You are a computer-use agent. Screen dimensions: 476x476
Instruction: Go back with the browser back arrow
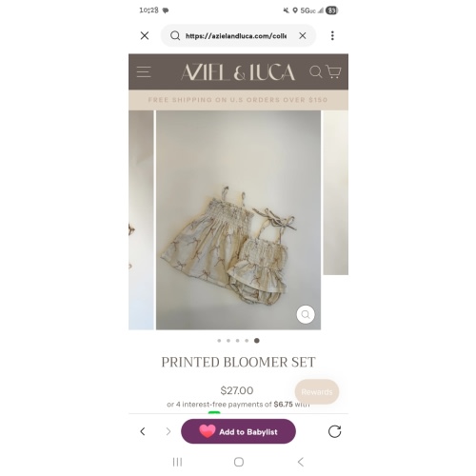[143, 431]
